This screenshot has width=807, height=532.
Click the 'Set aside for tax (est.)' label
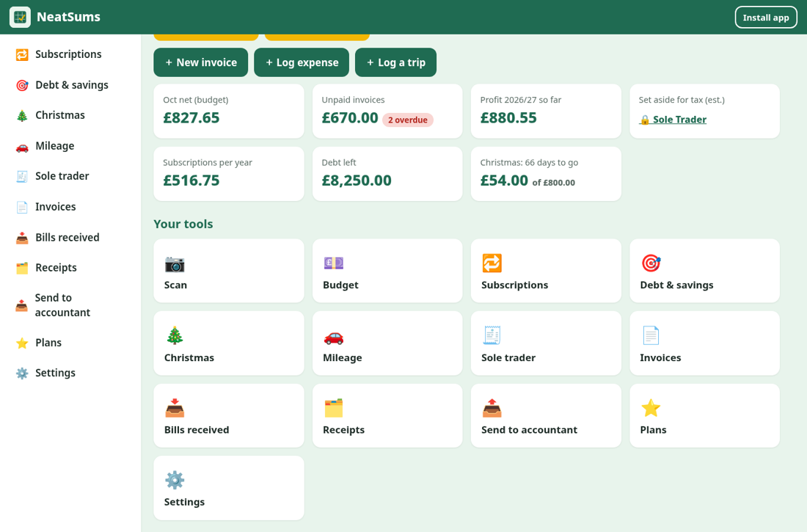click(682, 100)
